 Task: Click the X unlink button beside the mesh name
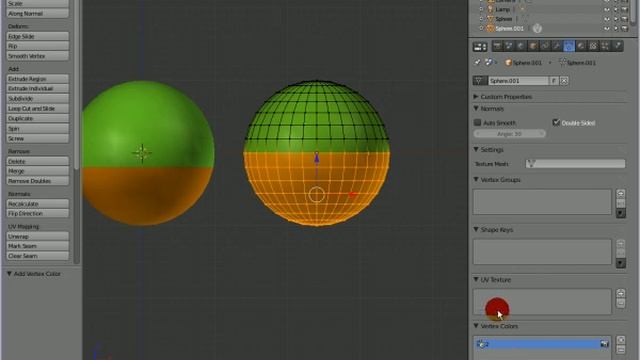click(564, 81)
